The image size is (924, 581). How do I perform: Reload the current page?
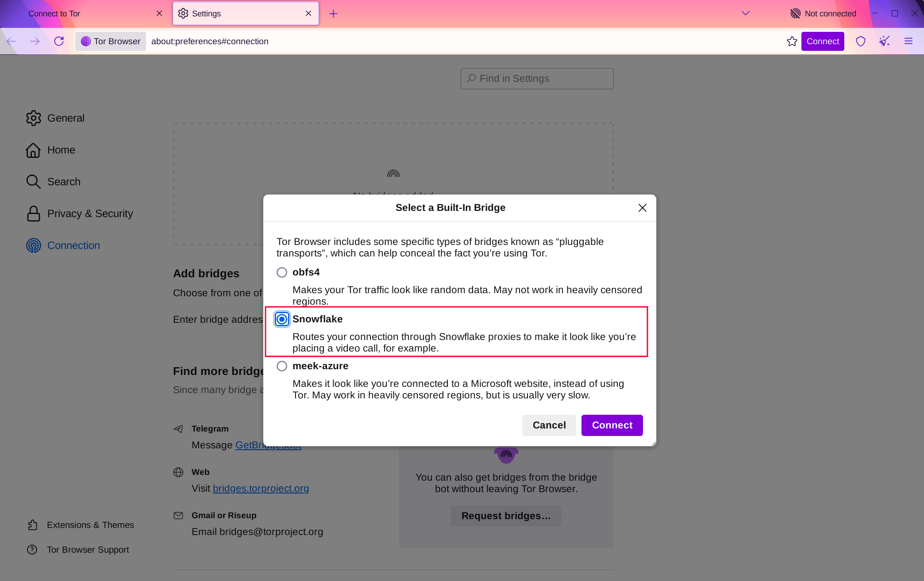pyautogui.click(x=59, y=41)
